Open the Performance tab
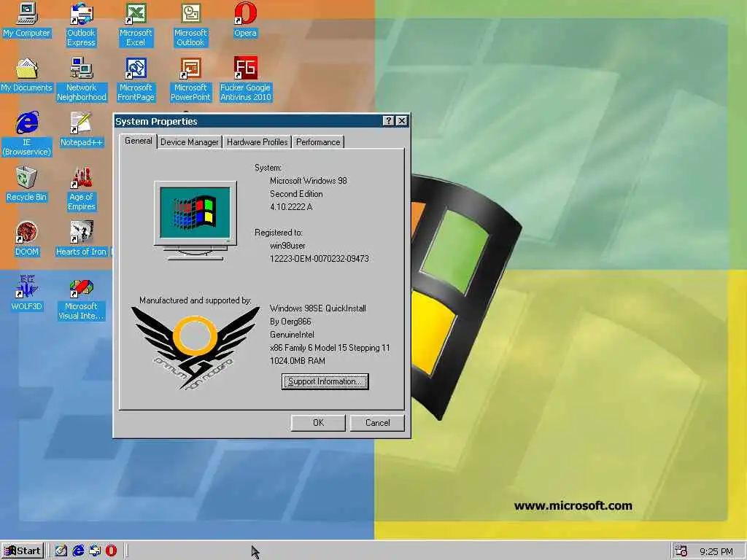 [318, 142]
